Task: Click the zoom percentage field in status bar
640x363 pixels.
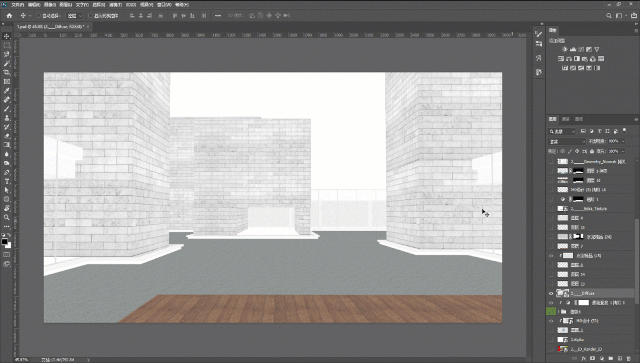Action: 21,360
